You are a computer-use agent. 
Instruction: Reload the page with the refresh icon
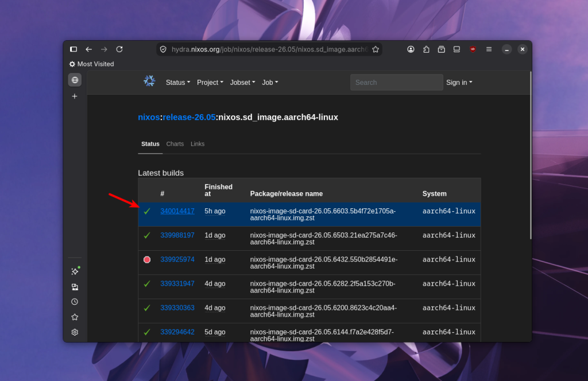pos(119,49)
